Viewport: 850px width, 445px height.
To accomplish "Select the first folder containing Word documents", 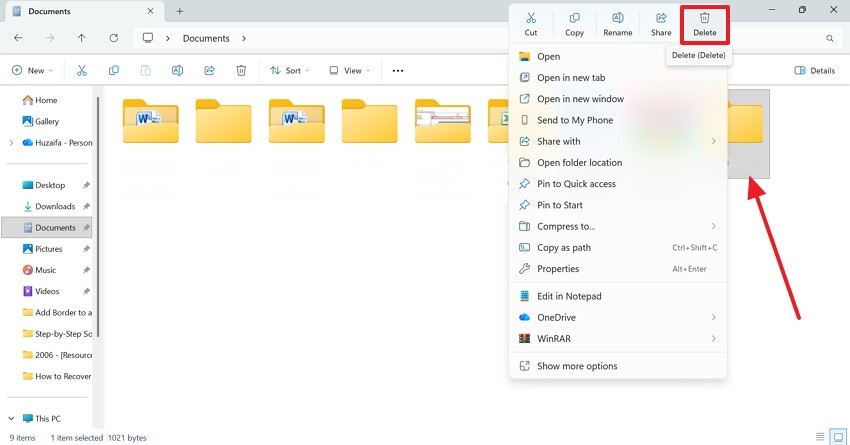I will click(x=151, y=121).
